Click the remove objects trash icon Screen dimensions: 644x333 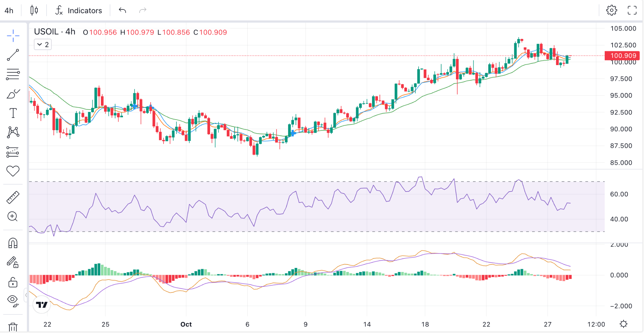tap(13, 327)
